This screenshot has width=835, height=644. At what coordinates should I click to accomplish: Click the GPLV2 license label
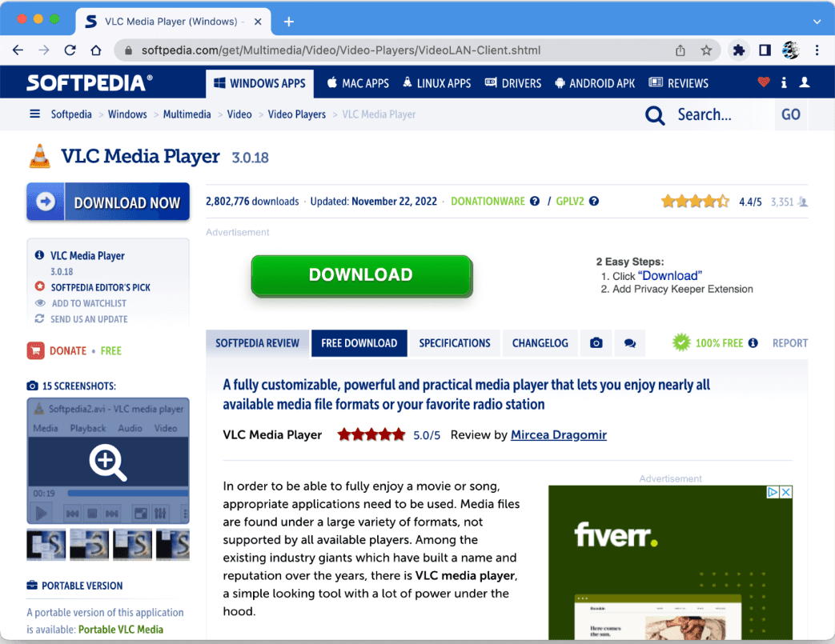[x=570, y=201]
